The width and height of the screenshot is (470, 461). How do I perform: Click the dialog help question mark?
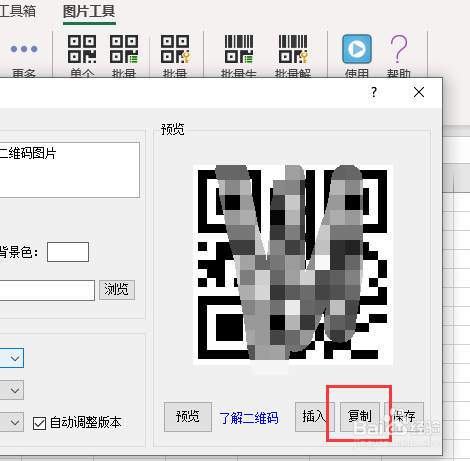click(x=374, y=92)
